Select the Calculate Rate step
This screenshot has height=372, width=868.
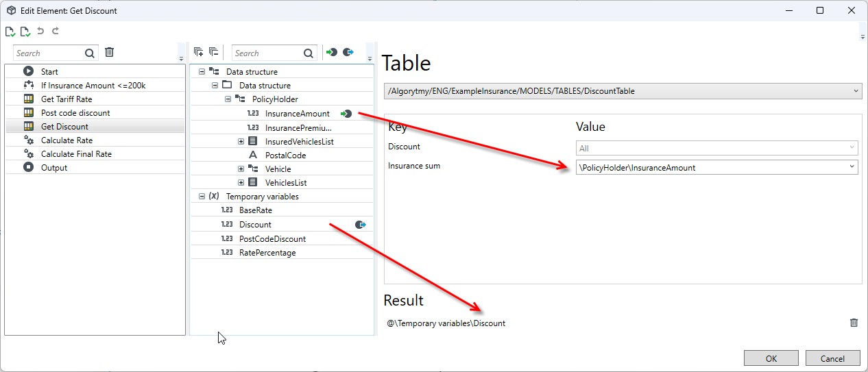(95, 140)
